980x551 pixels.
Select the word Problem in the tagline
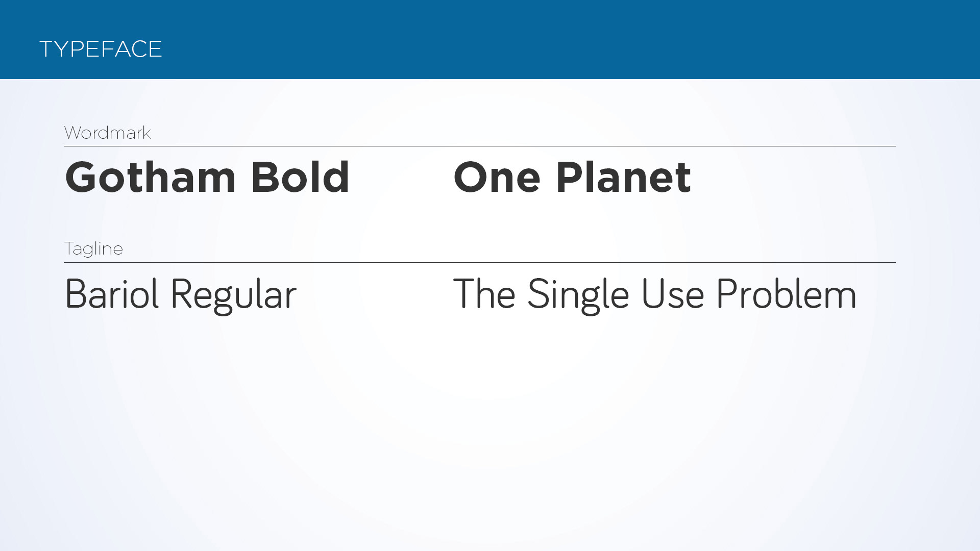[x=787, y=294]
